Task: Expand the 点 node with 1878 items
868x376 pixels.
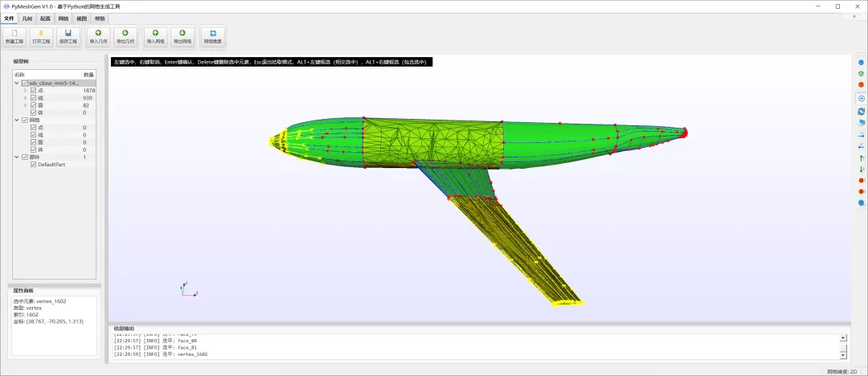Action: (x=25, y=90)
